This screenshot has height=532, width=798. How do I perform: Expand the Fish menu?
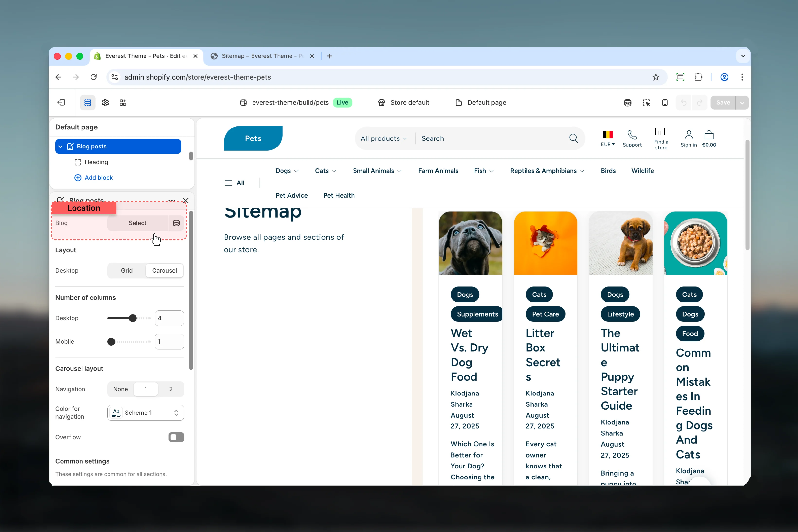point(484,171)
